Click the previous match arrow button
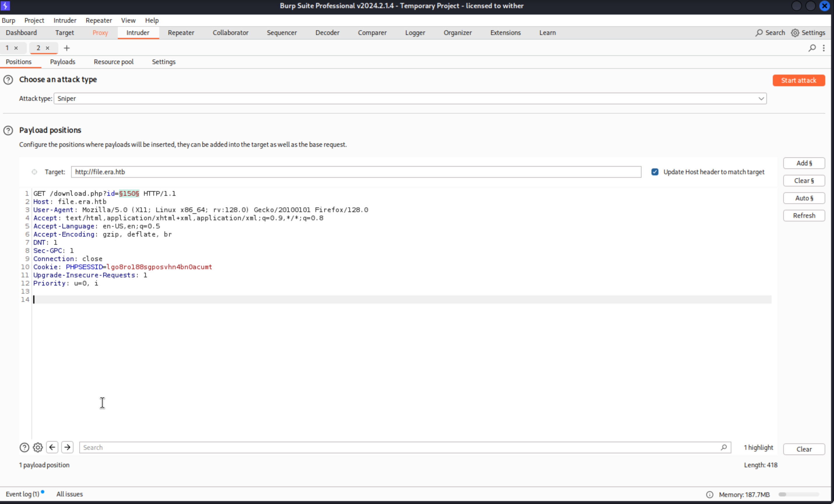834x504 pixels. [x=52, y=447]
